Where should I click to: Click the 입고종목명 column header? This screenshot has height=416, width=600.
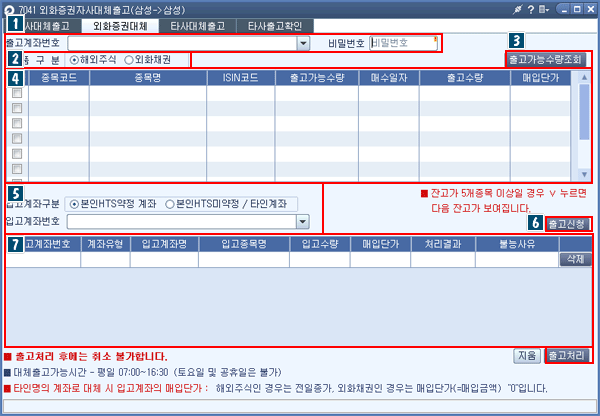[244, 244]
